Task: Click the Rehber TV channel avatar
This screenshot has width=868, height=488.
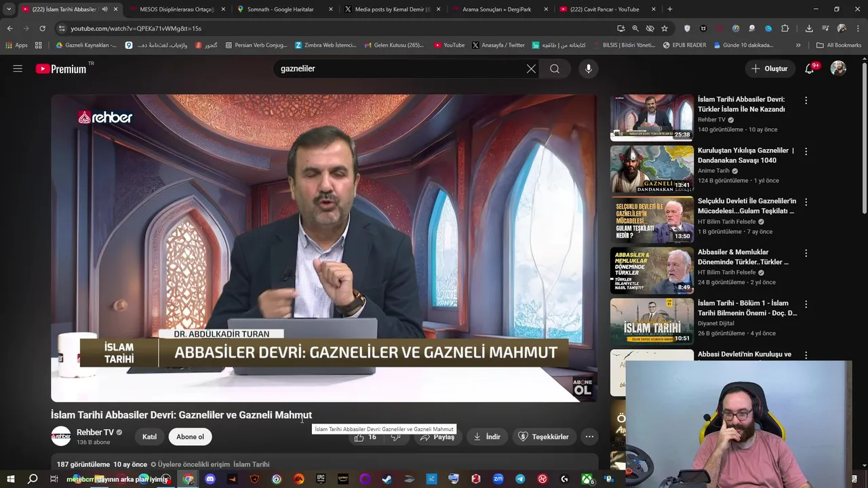Action: (x=61, y=436)
